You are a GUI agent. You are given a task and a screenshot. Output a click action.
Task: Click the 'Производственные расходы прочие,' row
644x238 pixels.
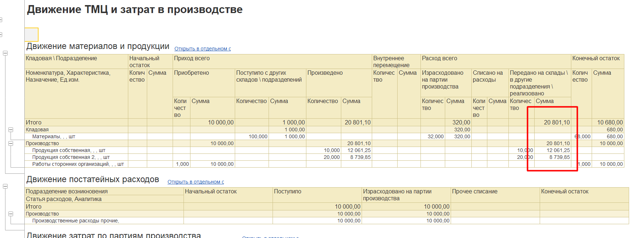76,221
